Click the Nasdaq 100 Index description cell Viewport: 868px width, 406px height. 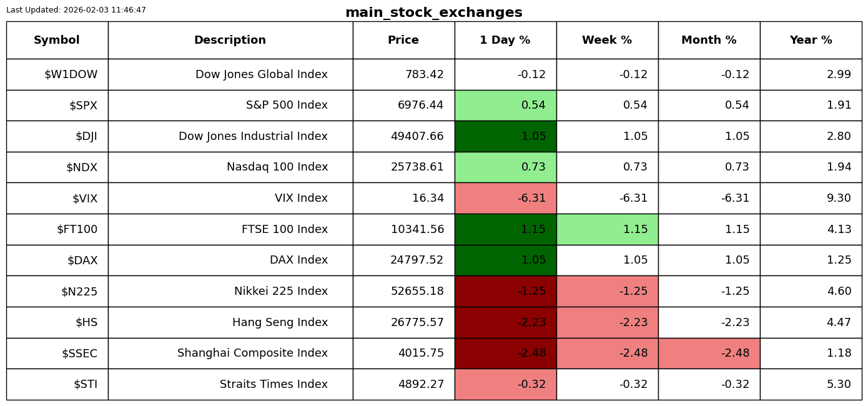click(230, 167)
